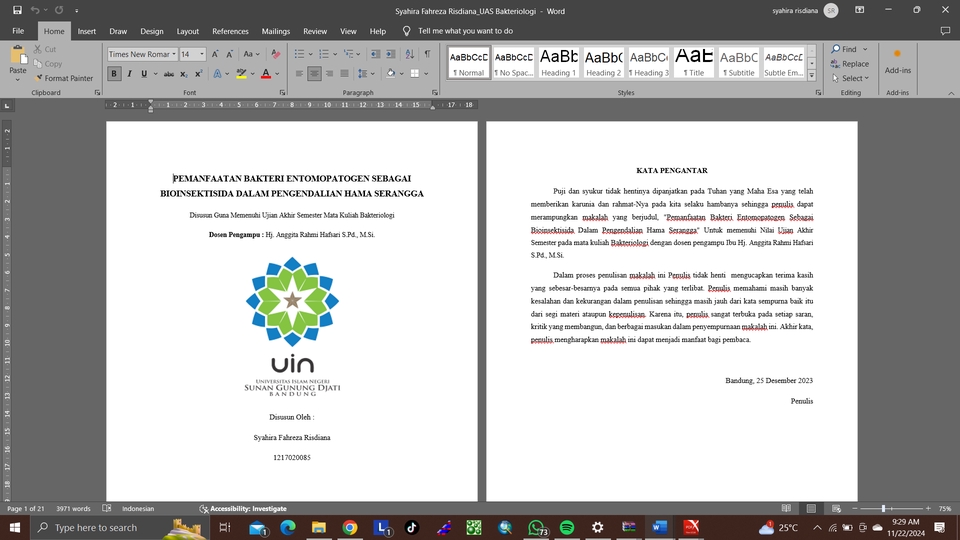The width and height of the screenshot is (960, 540).
Task: Click the Windows search box in taskbar
Action: point(119,527)
